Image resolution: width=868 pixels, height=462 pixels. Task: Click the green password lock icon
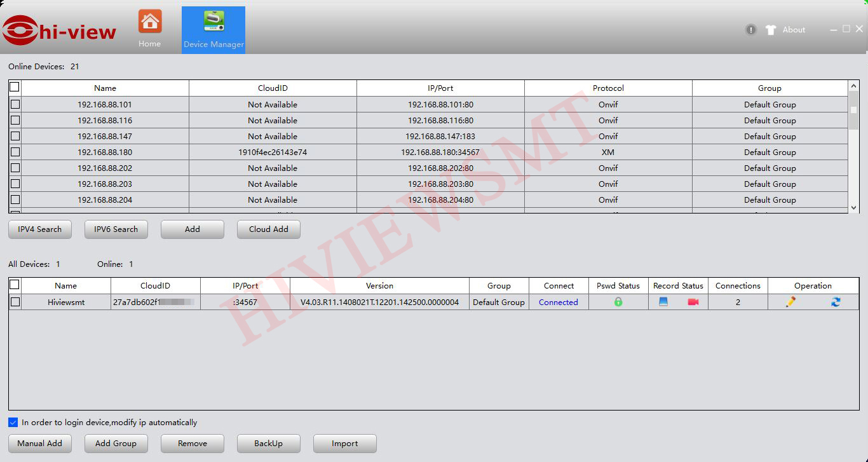(x=618, y=302)
